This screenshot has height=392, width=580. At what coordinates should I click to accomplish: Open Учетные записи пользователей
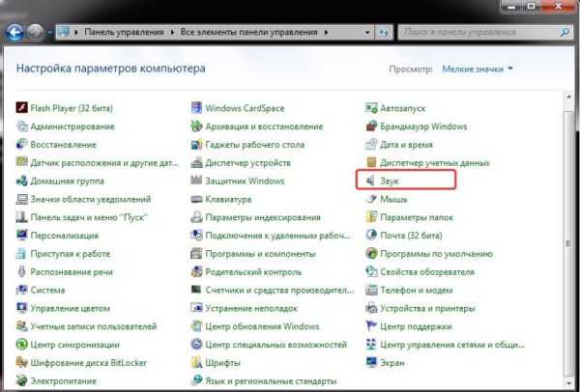coord(87,326)
